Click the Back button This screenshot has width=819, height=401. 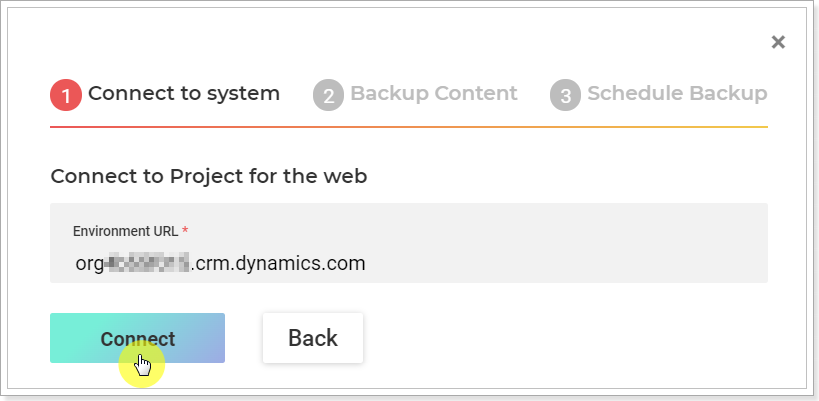click(313, 338)
